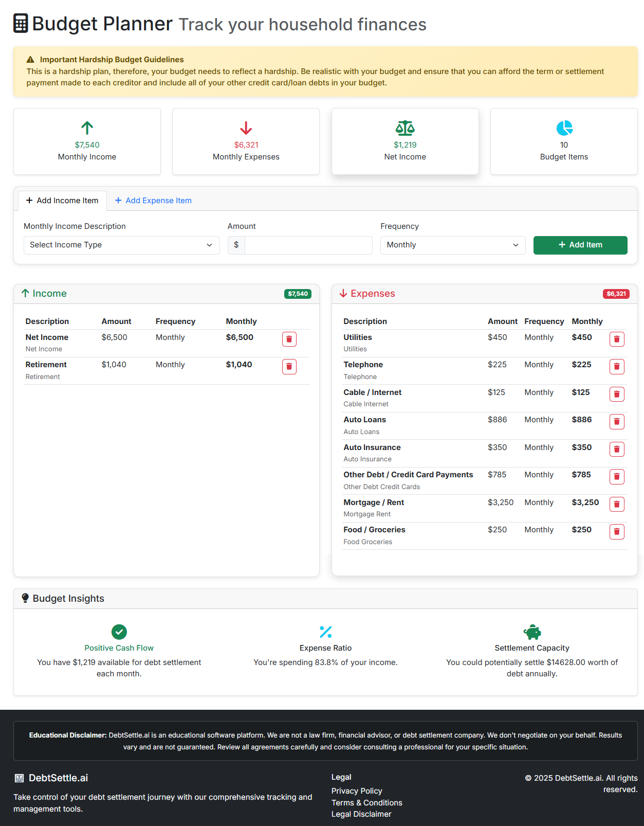644x826 pixels.
Task: Click into the Amount input field
Action: coord(308,245)
